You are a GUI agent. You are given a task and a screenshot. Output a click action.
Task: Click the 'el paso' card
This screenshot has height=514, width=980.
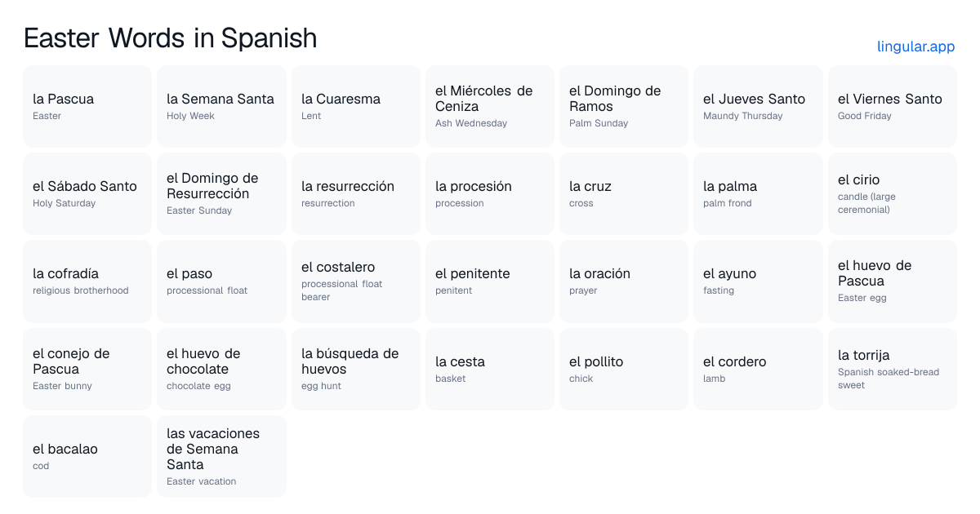click(x=221, y=281)
